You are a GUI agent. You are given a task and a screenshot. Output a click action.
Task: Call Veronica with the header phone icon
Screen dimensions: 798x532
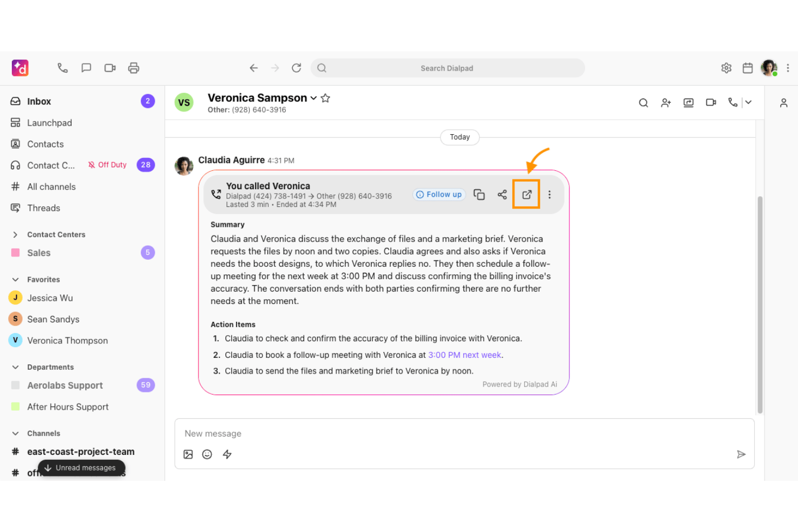point(733,102)
